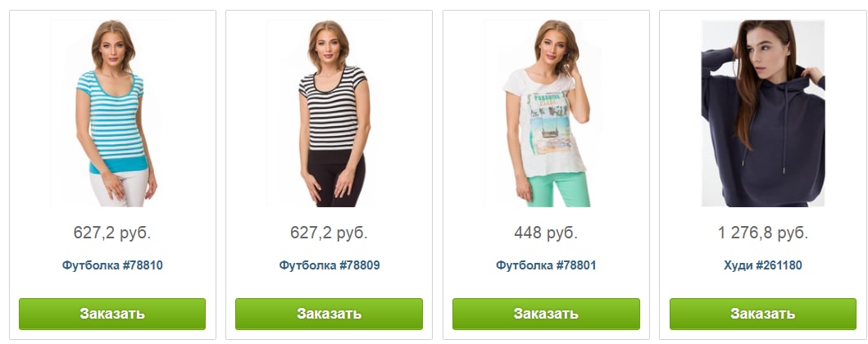Image resolution: width=868 pixels, height=344 pixels.
Task: Order Футболка #78810 with its Заказать button
Action: pos(112,315)
